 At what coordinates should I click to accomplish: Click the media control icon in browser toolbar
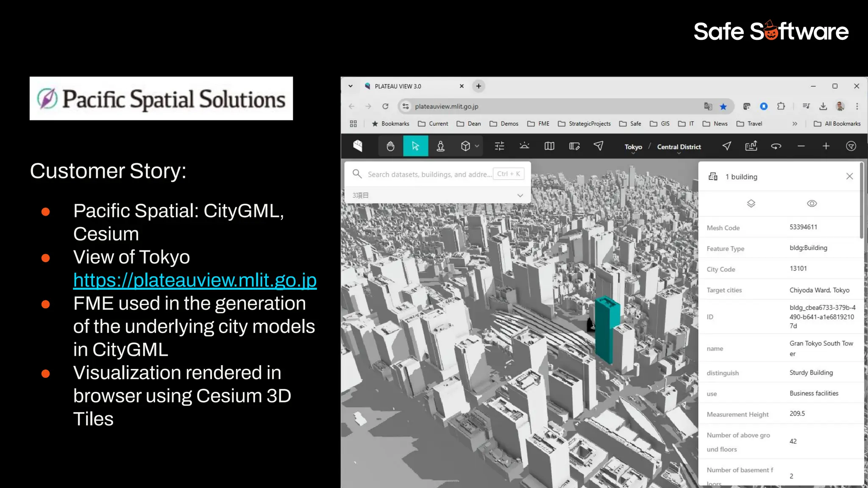pos(806,106)
